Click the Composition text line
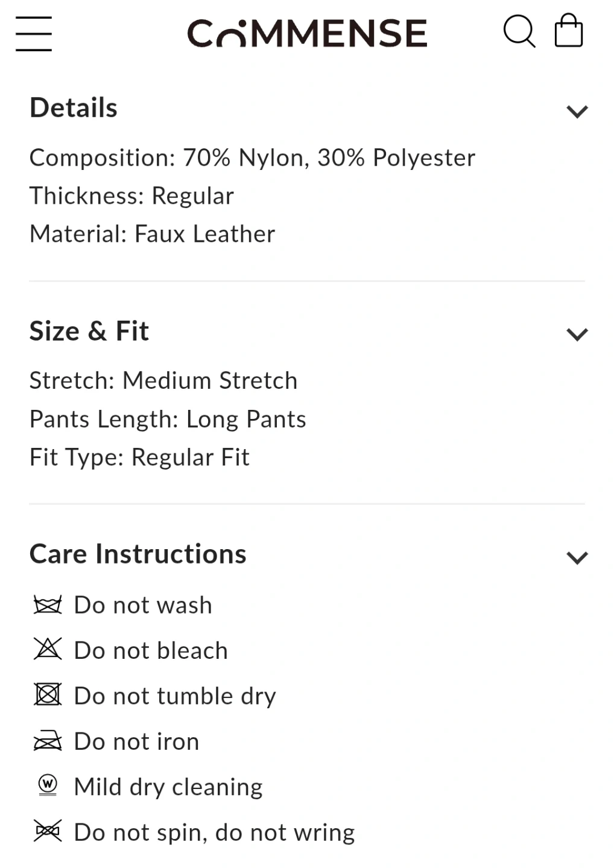The height and width of the screenshot is (868, 614). pyautogui.click(x=252, y=158)
